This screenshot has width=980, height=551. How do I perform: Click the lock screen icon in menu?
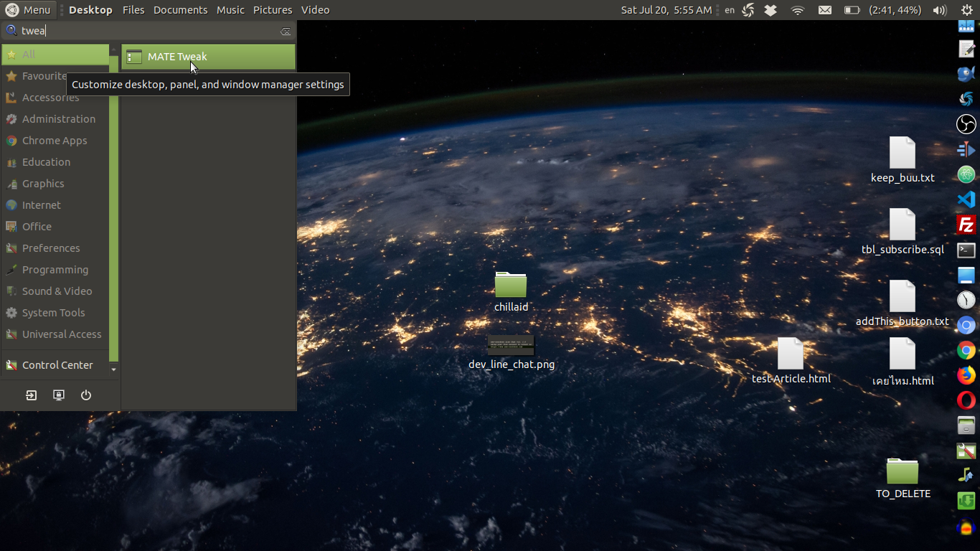click(59, 395)
